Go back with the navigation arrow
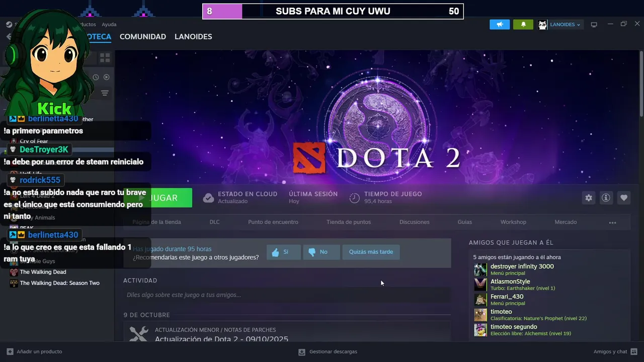Screen dimensions: 644x362 9,37
